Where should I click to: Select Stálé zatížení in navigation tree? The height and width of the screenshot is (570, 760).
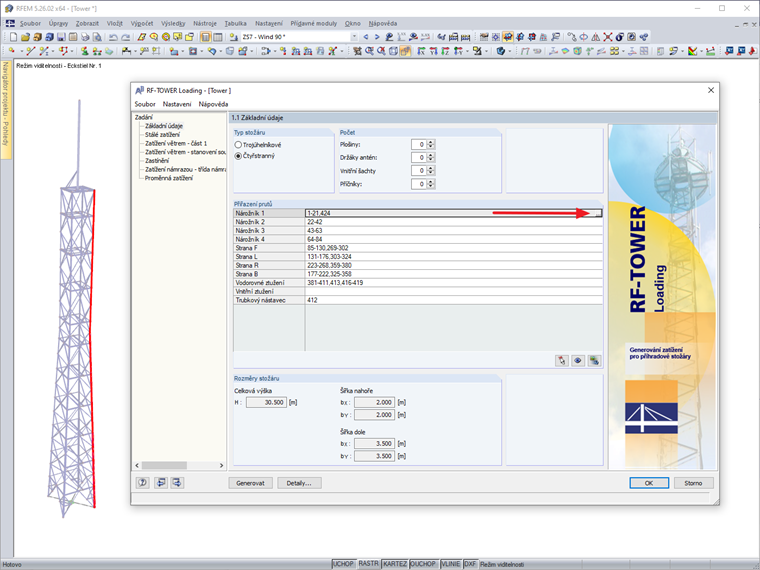click(x=162, y=135)
